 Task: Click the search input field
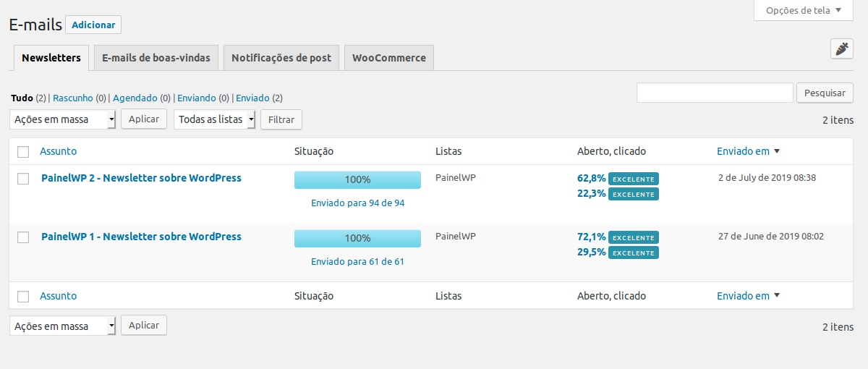point(715,93)
